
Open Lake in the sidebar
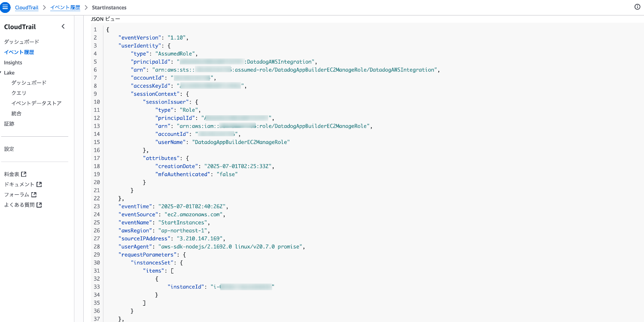[9, 73]
